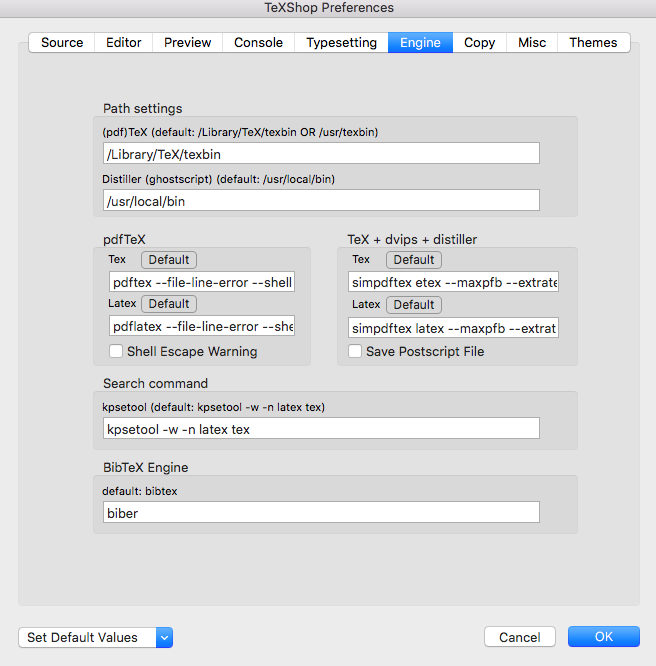The height and width of the screenshot is (666, 656).
Task: Confirm preferences with OK
Action: [x=604, y=637]
